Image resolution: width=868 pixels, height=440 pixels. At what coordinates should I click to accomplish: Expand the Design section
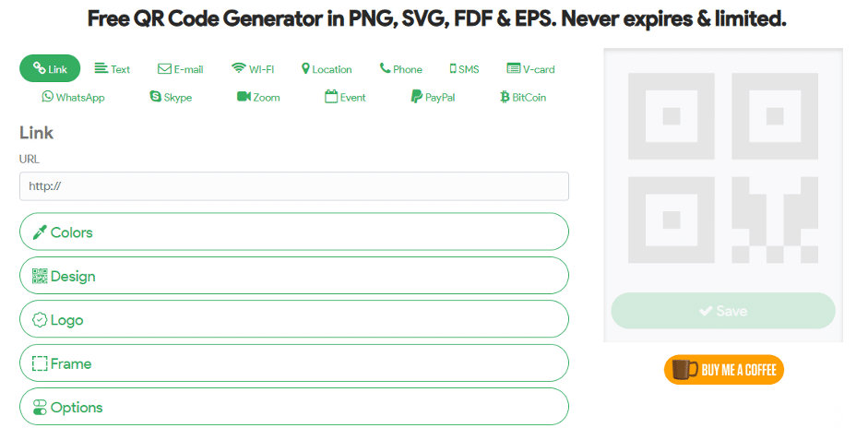click(x=294, y=276)
